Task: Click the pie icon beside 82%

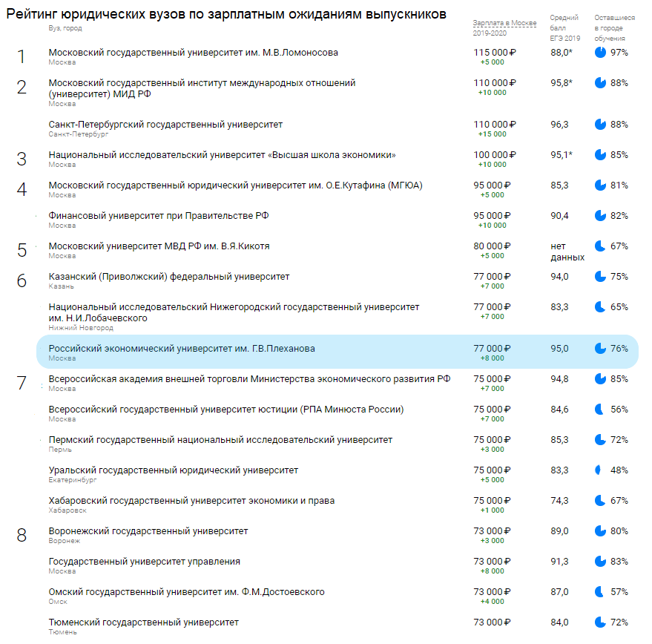Action: click(x=600, y=215)
